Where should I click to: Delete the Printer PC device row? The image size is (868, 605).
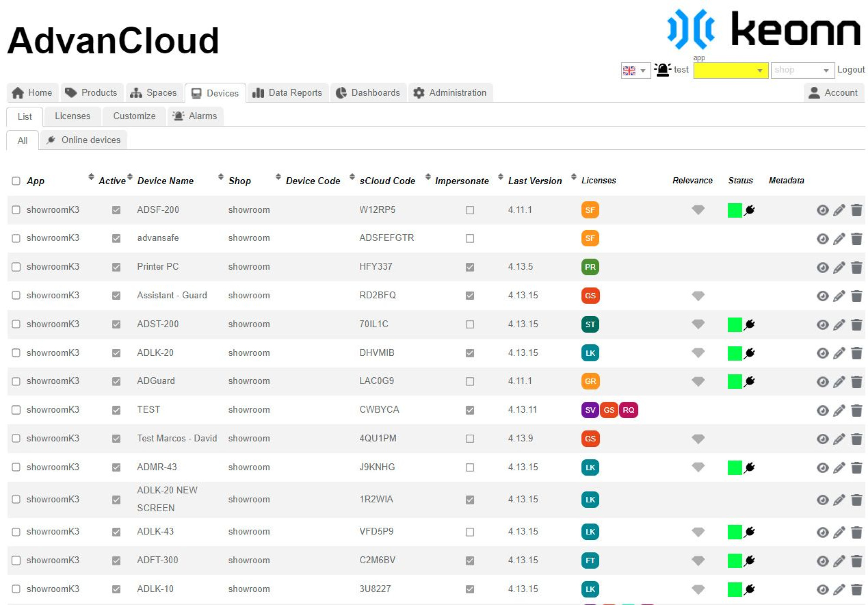point(856,268)
